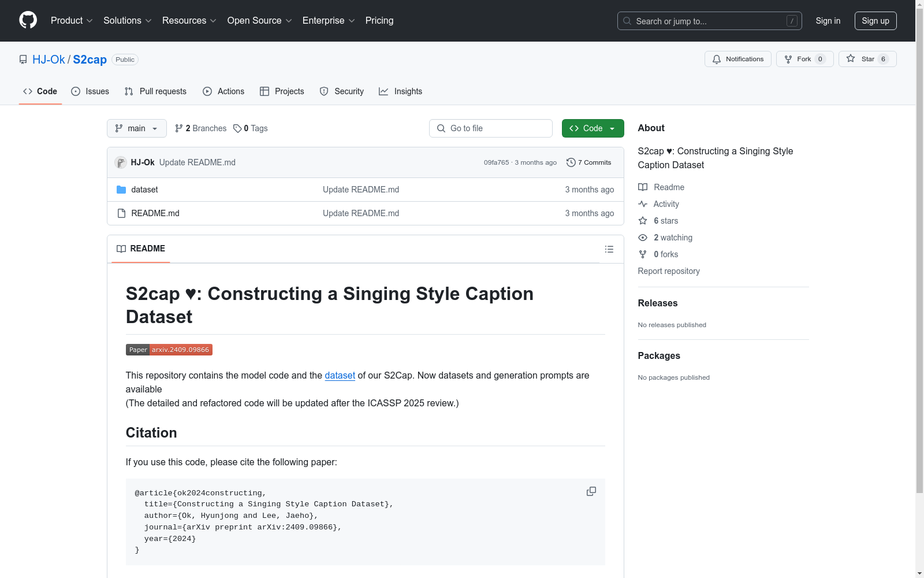Copy the citation code block

pos(591,491)
